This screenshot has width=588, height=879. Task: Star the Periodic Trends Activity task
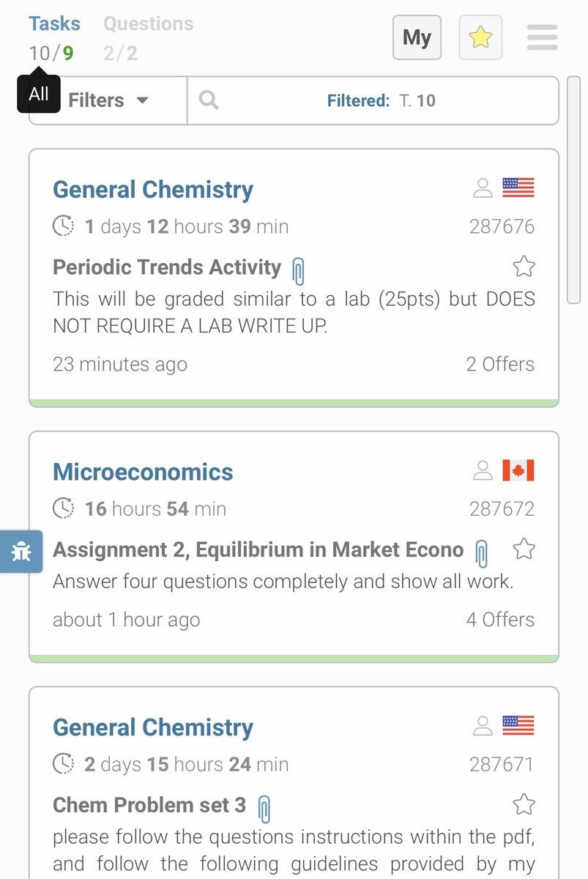coord(524,266)
